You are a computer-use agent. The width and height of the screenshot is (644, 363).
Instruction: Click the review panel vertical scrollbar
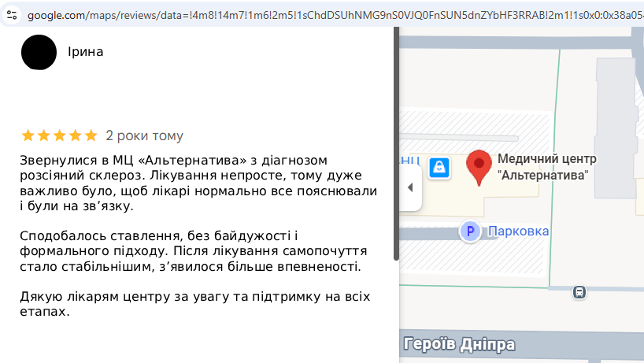396,144
